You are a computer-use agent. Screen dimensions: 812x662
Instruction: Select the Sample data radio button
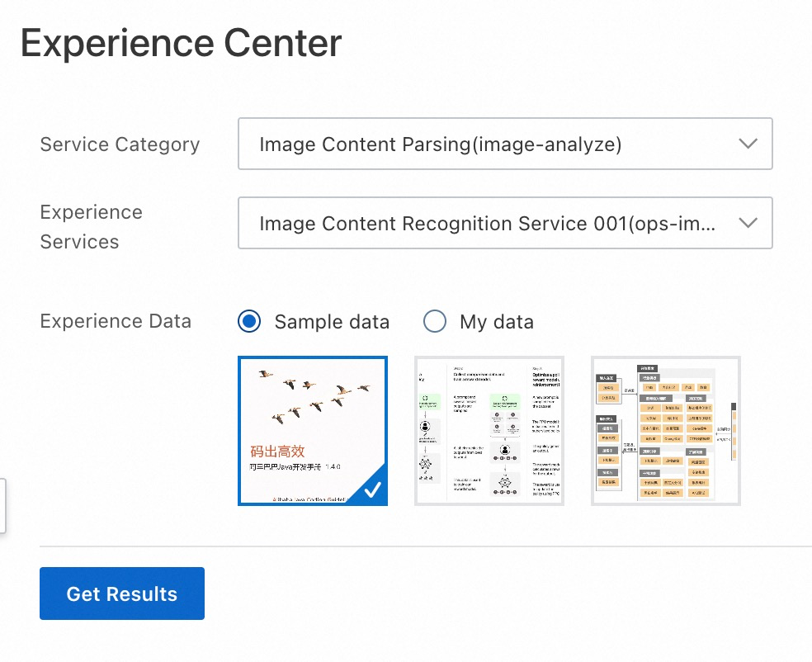249,321
